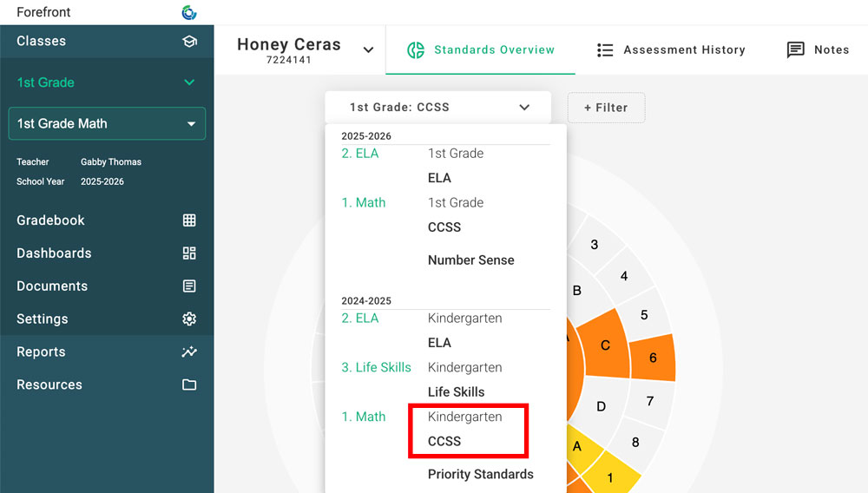
Task: Click the + Filter button
Action: pos(606,108)
